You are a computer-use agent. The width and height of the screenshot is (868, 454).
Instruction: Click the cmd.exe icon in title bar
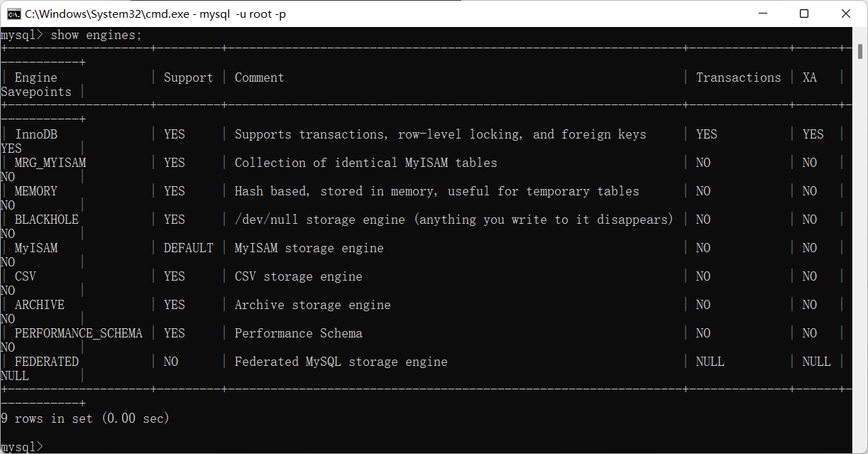pyautogui.click(x=13, y=13)
